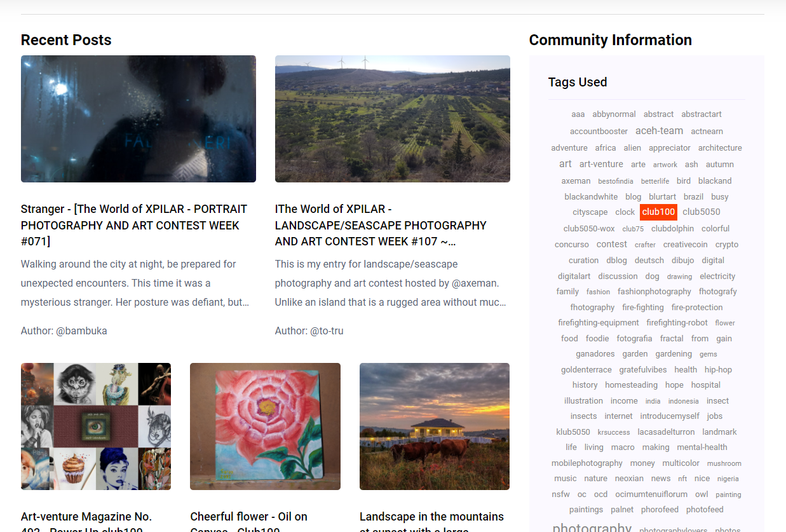Open the Art-venture Magazine collage thumbnail

[x=96, y=426]
